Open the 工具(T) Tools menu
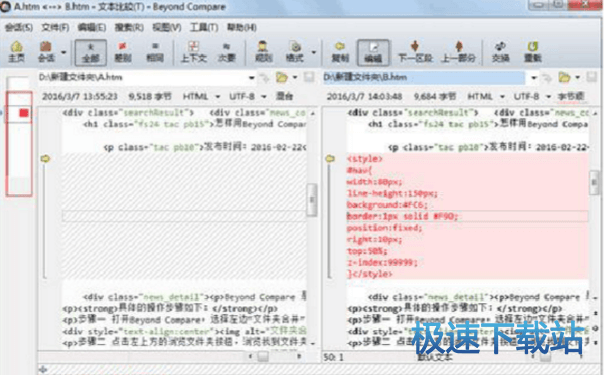 (x=204, y=27)
